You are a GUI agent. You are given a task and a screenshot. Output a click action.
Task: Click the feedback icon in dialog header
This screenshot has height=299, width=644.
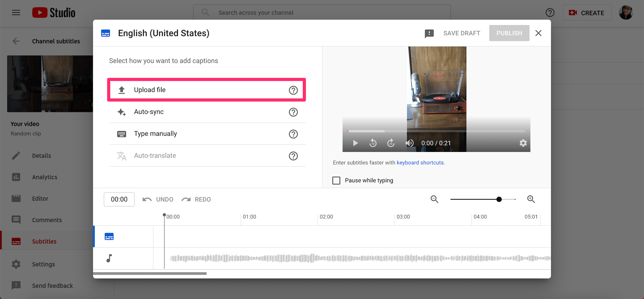point(429,33)
